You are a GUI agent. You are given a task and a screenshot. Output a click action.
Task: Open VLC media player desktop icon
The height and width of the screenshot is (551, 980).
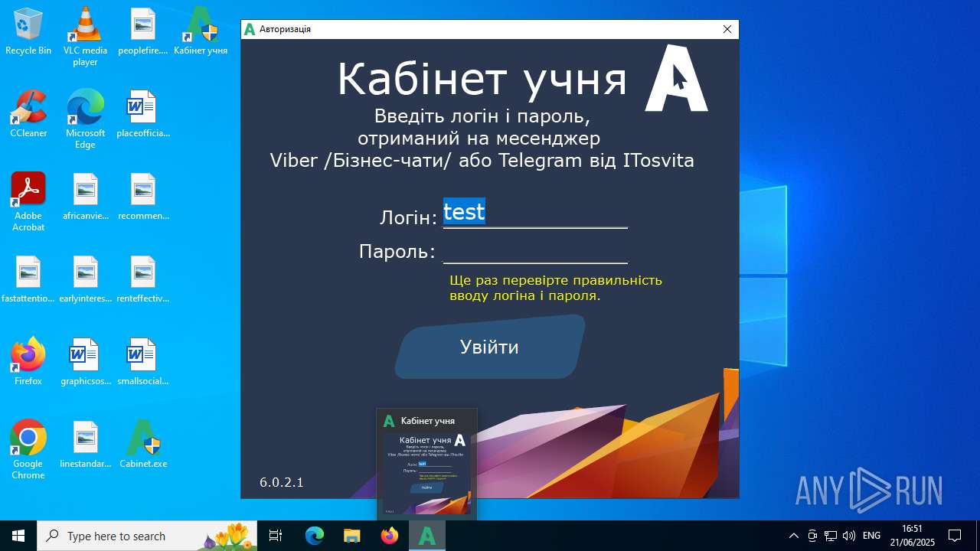click(x=85, y=37)
